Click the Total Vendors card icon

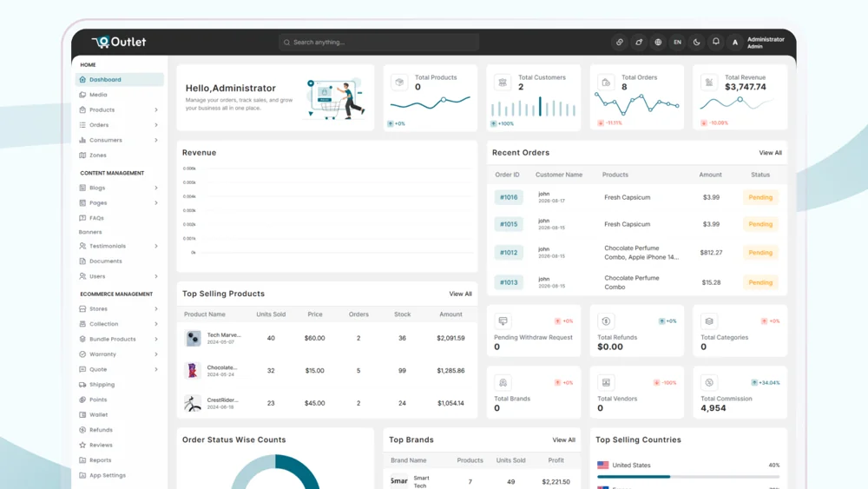coord(606,383)
